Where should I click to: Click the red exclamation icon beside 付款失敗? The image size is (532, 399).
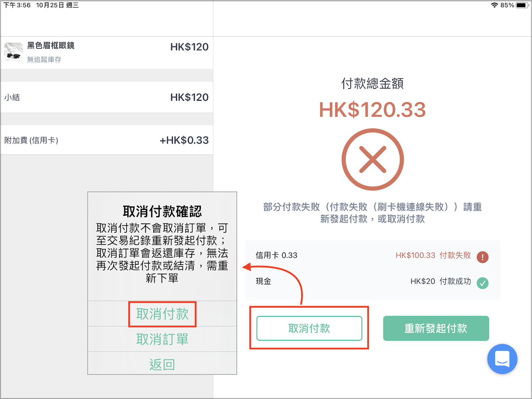tap(482, 257)
